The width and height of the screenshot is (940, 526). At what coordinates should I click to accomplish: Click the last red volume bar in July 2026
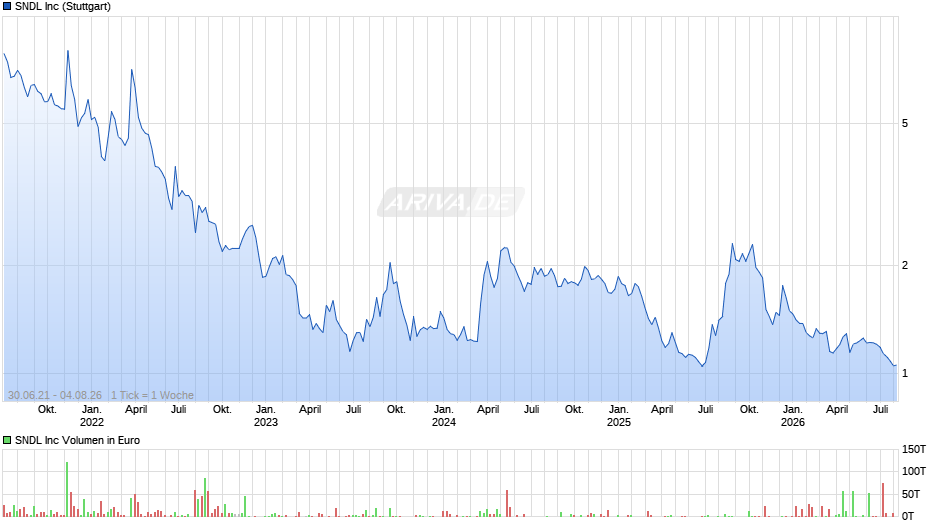(x=893, y=515)
